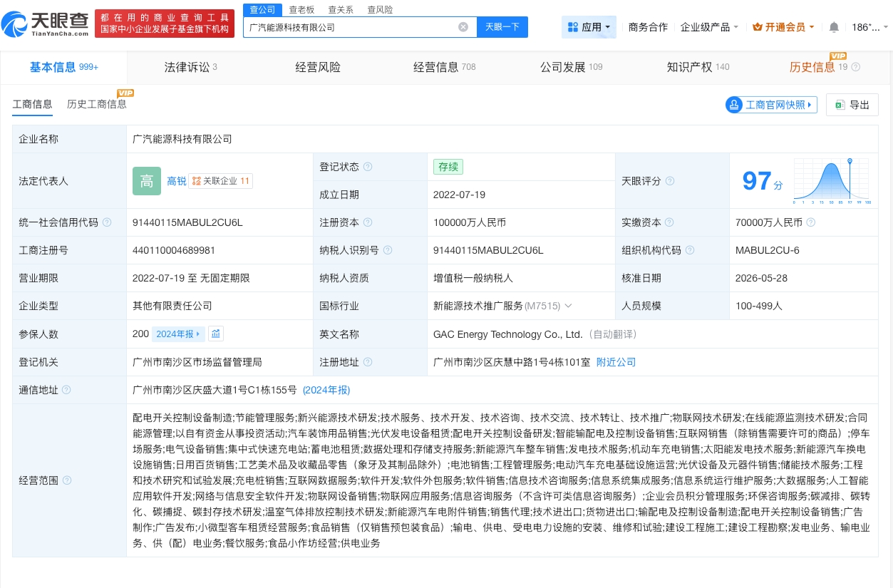Select the 查公司 search tab

click(262, 9)
